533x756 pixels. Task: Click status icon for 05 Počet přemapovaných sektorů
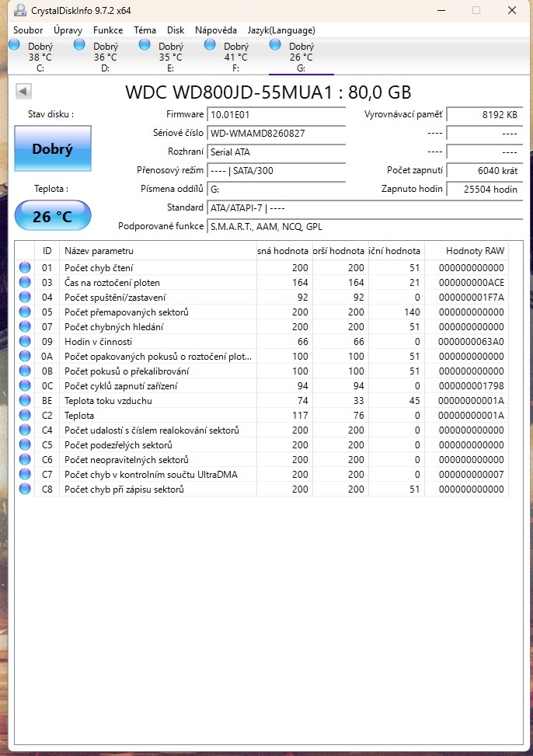25,312
